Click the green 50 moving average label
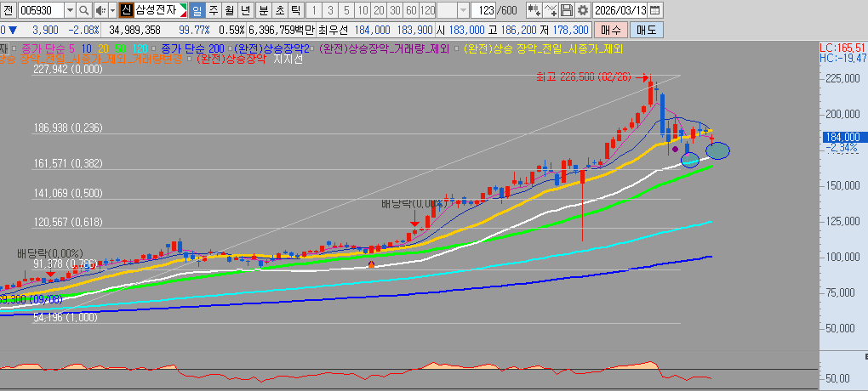Screen dimensions: 868x391 (120, 48)
